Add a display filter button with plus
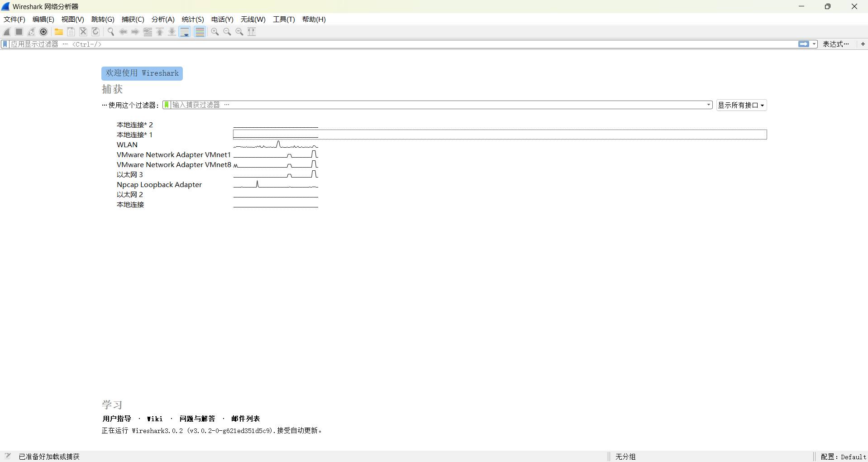 pos(863,44)
